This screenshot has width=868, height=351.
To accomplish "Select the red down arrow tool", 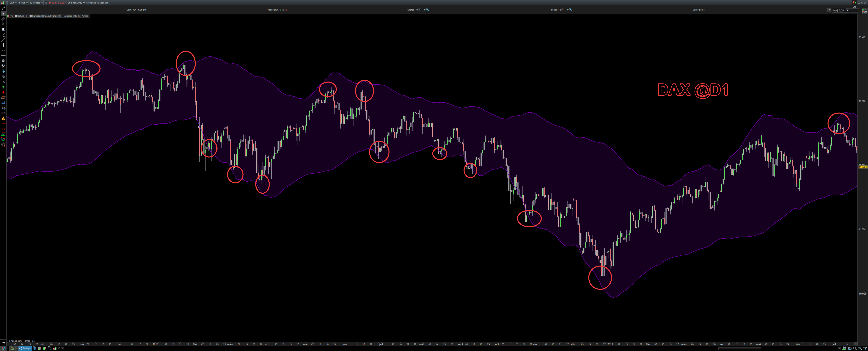I will click(3, 92).
